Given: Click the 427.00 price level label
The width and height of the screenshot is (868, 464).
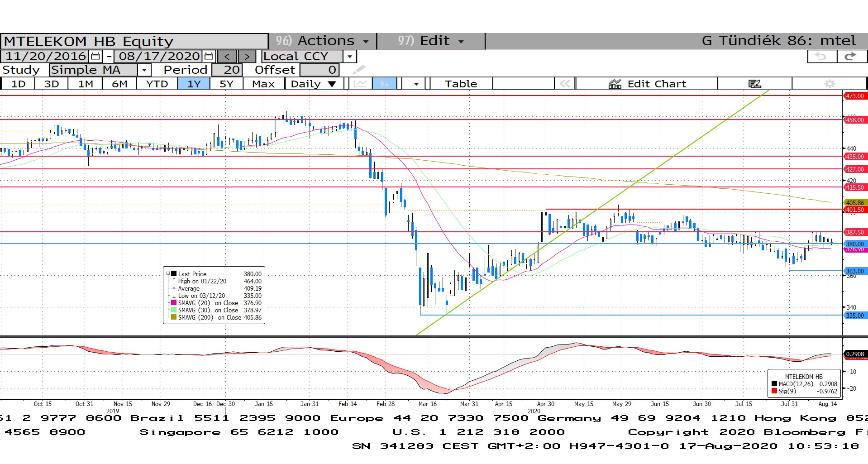Looking at the screenshot, I should coord(855,169).
